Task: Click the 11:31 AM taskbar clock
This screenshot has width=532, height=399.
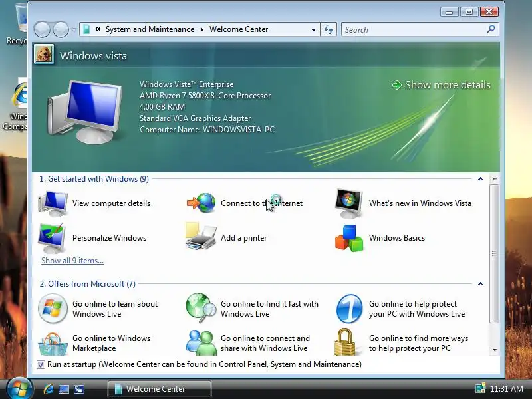Action: click(x=507, y=388)
